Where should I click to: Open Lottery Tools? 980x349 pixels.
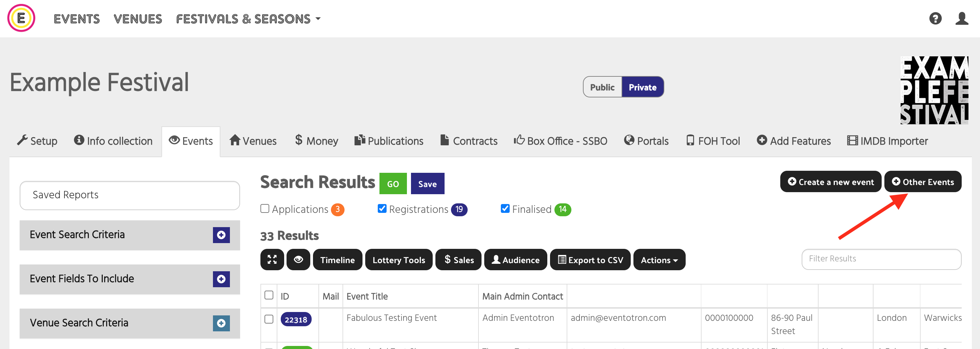pyautogui.click(x=399, y=259)
